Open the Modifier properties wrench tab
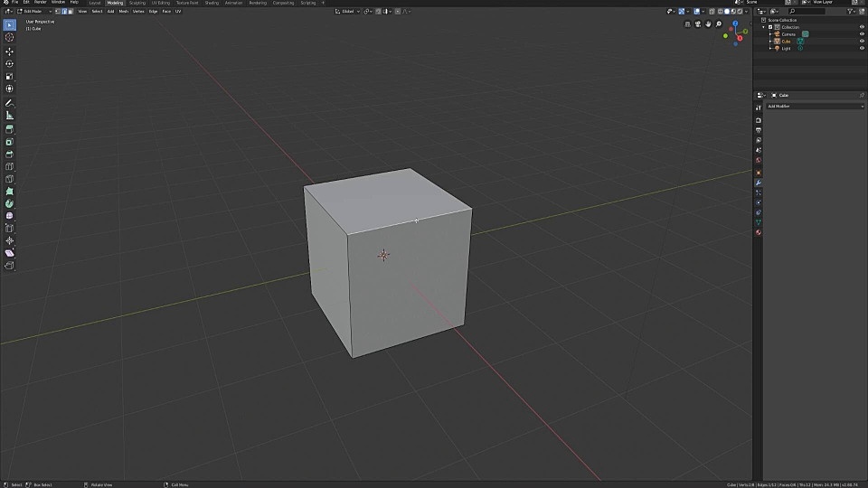The image size is (868, 488). [x=759, y=183]
